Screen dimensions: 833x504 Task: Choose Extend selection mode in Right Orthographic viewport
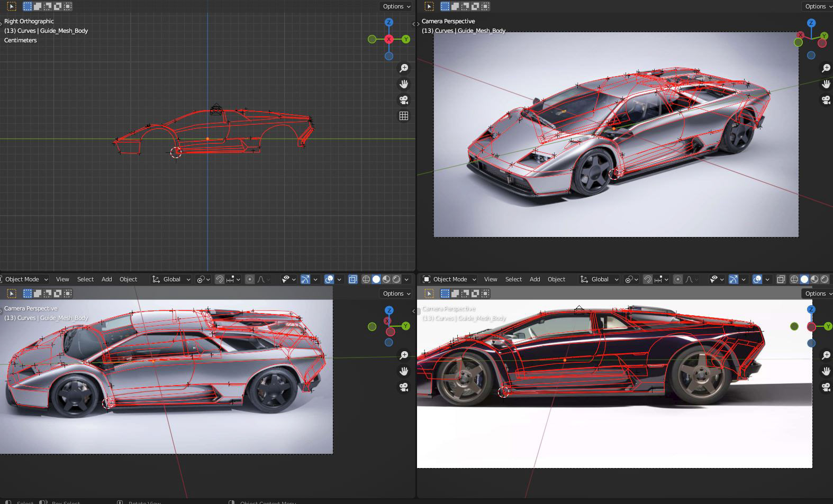pyautogui.click(x=38, y=6)
